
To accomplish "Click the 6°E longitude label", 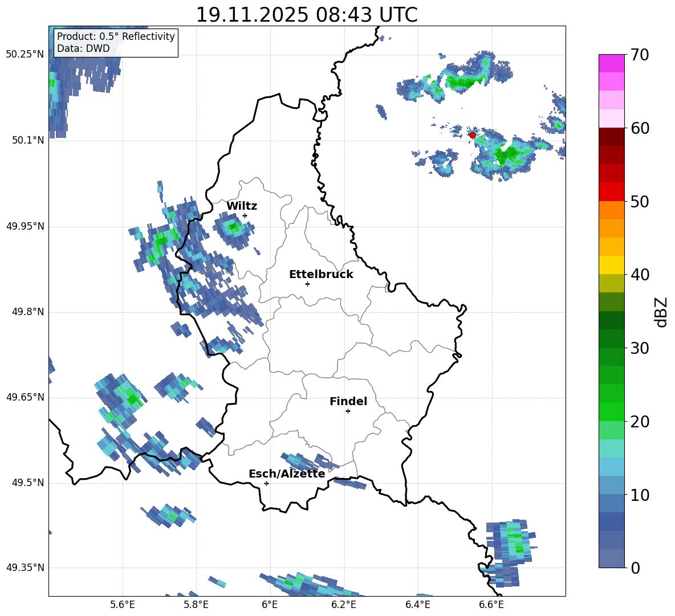I will (270, 605).
